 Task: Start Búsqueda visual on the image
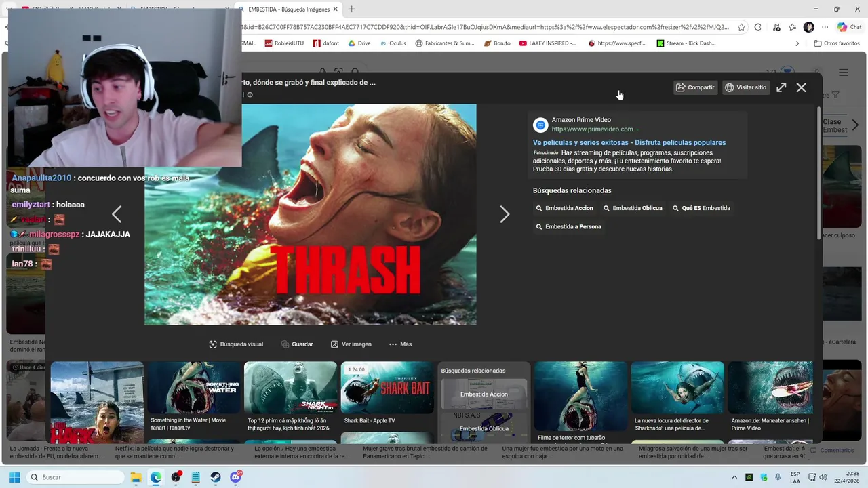tap(236, 344)
